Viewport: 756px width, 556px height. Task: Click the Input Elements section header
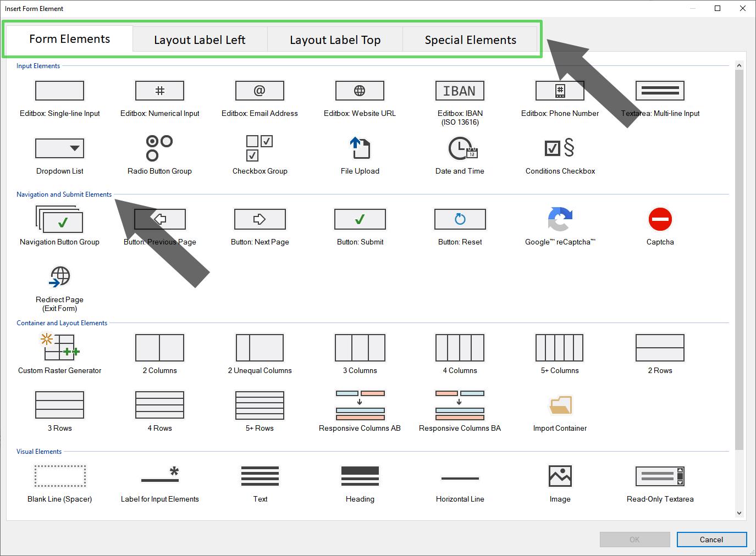(38, 66)
